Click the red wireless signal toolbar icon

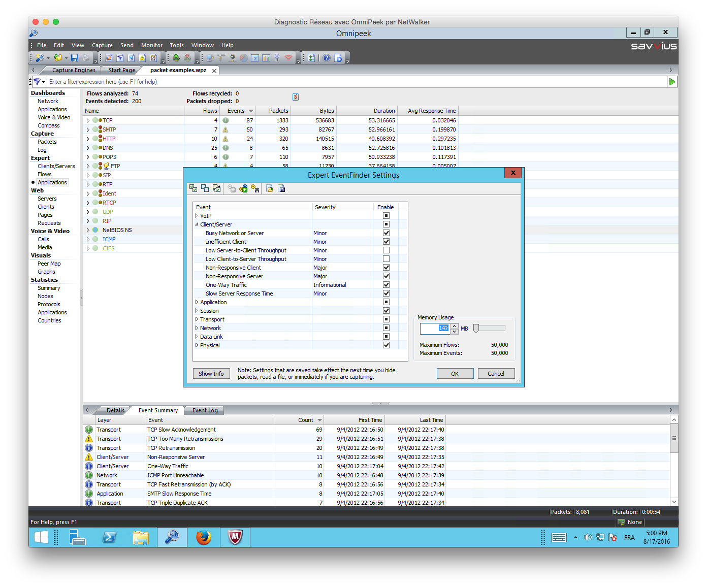click(288, 58)
